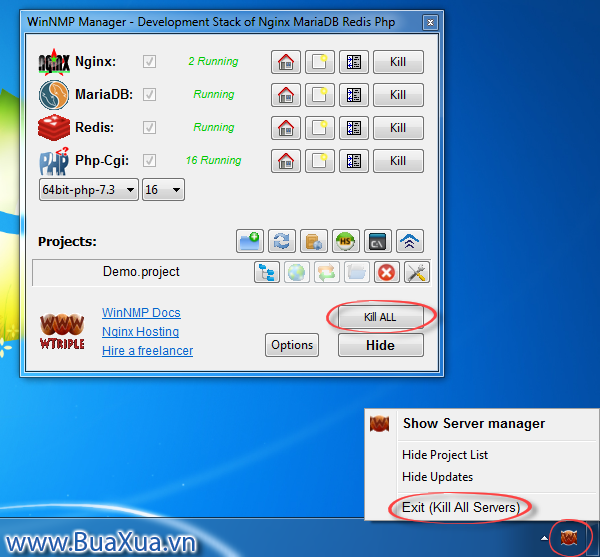Image resolution: width=600 pixels, height=557 pixels.
Task: Open MariaDB log file icon
Action: (x=320, y=94)
